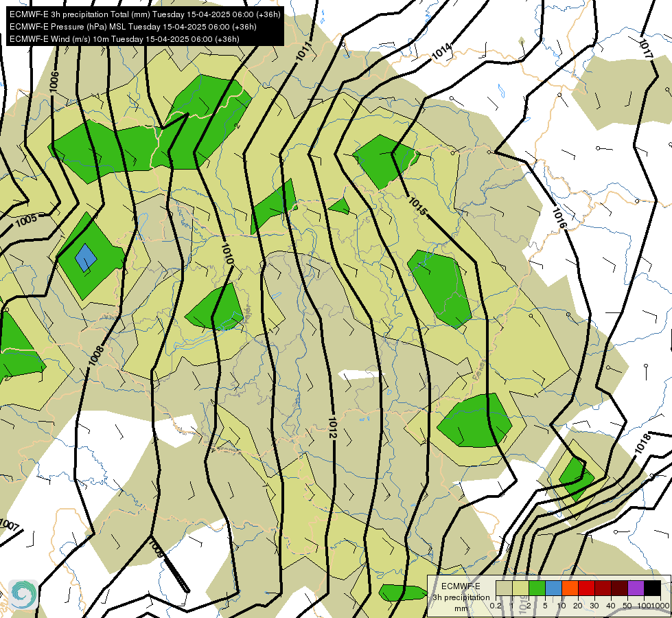Screen dimensions: 672x618
Task: Click the 1017 isobar label
Action: tap(645, 49)
